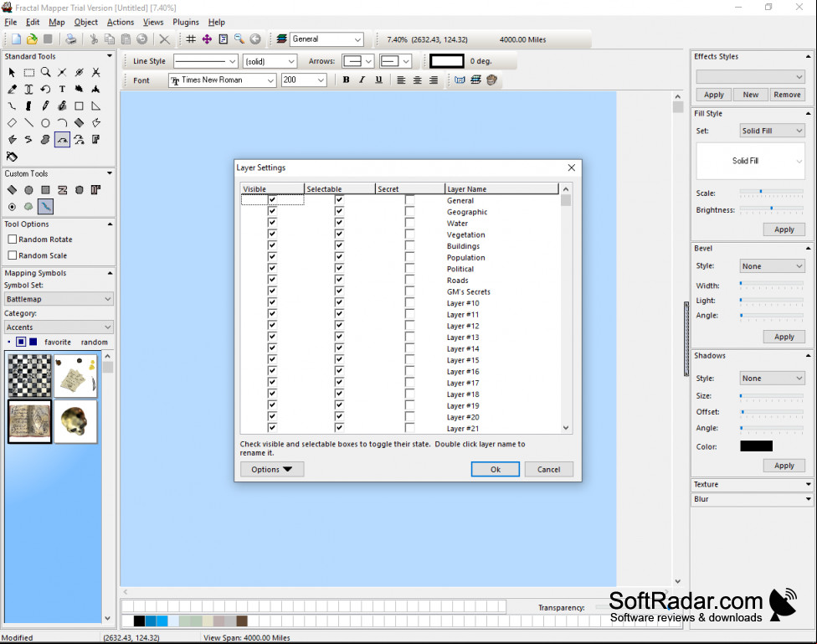This screenshot has height=644, width=817.
Task: Open the Accents category dropdown
Action: 59,327
